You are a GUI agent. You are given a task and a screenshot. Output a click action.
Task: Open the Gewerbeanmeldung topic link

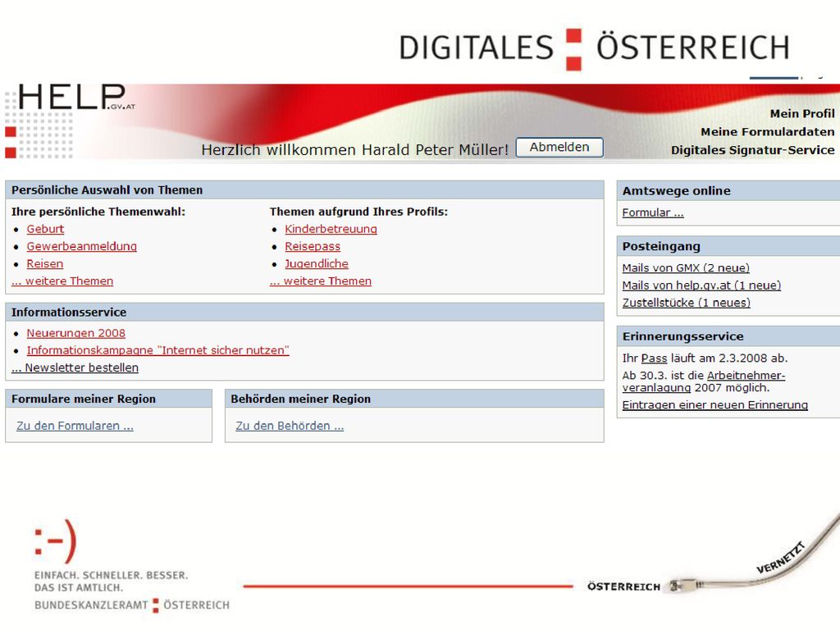point(81,246)
